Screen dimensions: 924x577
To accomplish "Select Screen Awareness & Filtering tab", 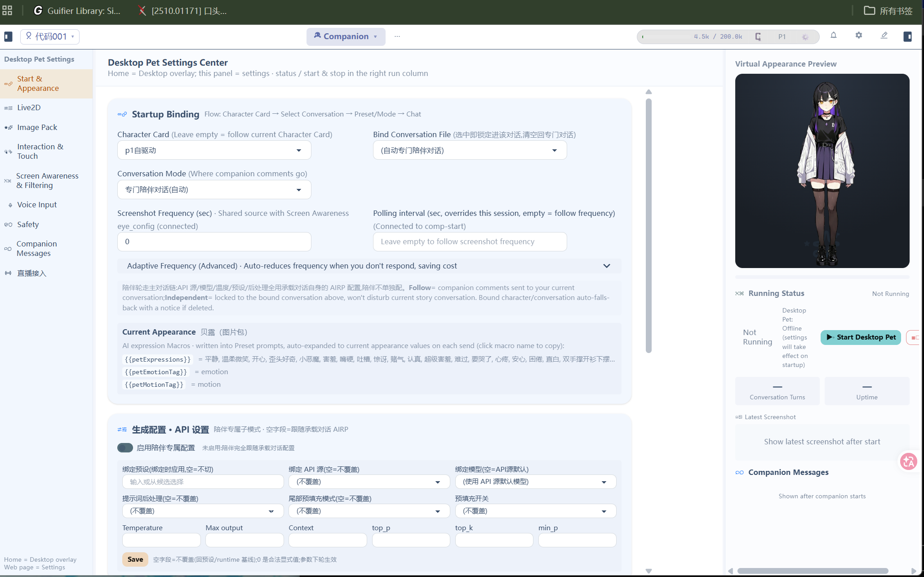I will click(46, 181).
